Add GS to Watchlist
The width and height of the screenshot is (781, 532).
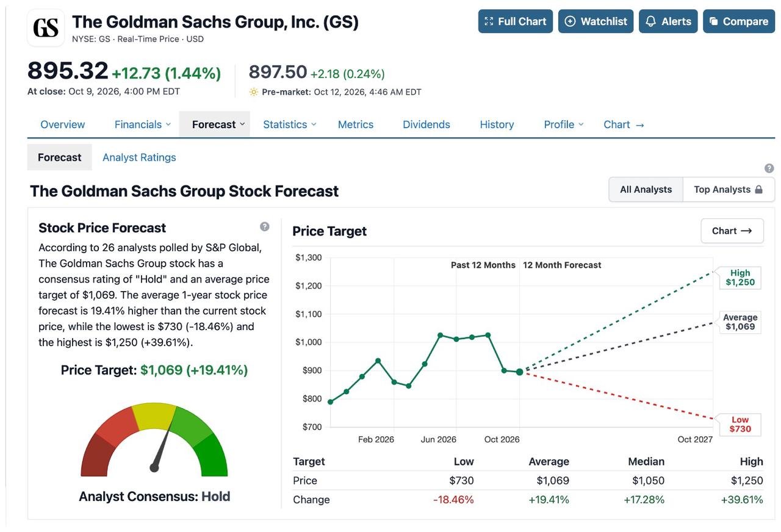pyautogui.click(x=596, y=21)
